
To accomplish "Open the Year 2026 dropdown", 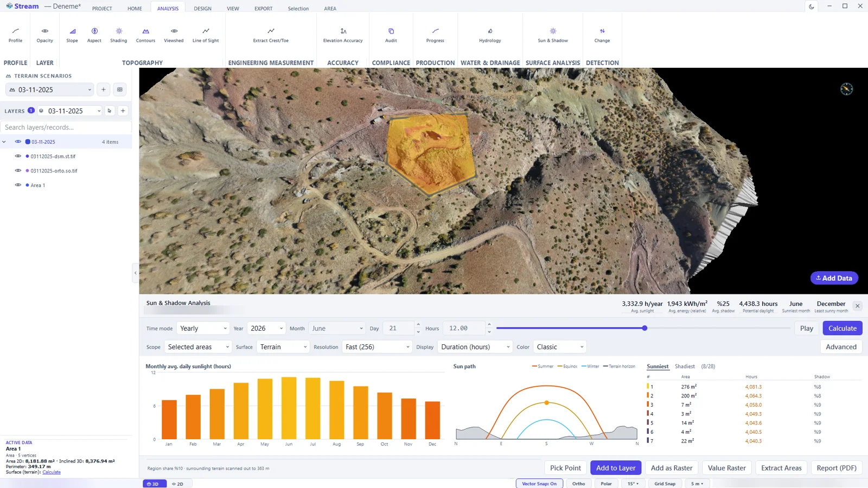I will pyautogui.click(x=266, y=329).
